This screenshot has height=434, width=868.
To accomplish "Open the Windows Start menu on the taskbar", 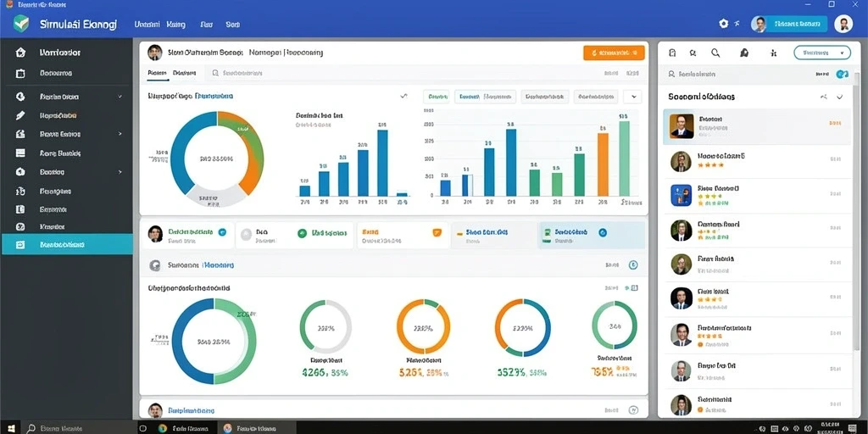I will pos(10,428).
